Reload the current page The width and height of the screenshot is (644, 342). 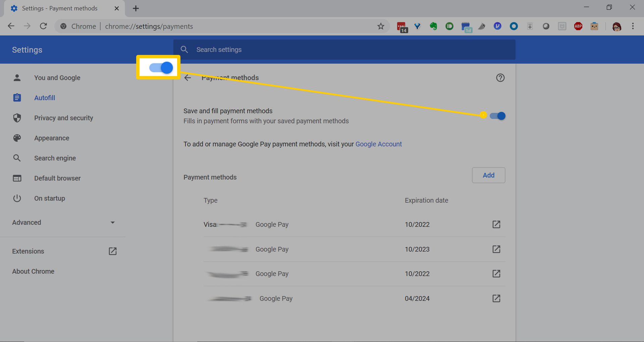tap(43, 26)
